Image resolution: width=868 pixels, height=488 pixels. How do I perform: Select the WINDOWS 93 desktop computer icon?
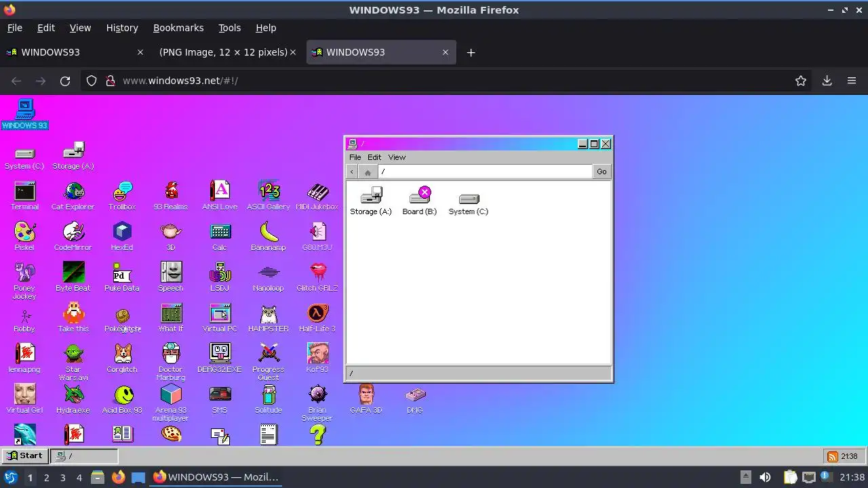tap(24, 114)
